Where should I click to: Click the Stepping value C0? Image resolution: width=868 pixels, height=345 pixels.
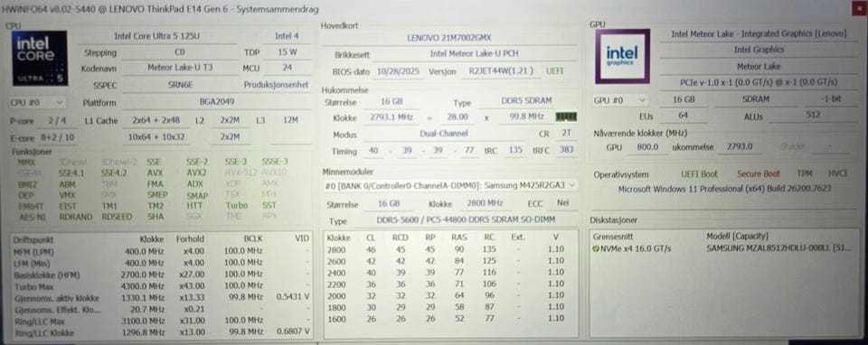click(179, 52)
